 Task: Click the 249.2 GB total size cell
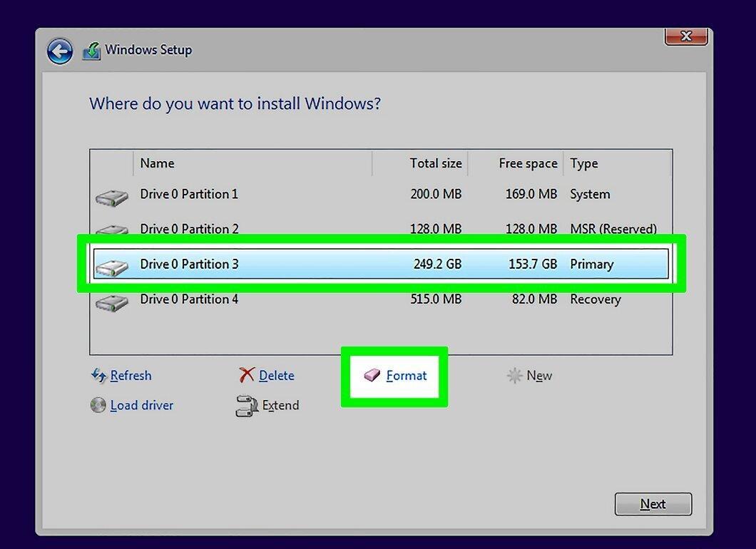tap(437, 264)
